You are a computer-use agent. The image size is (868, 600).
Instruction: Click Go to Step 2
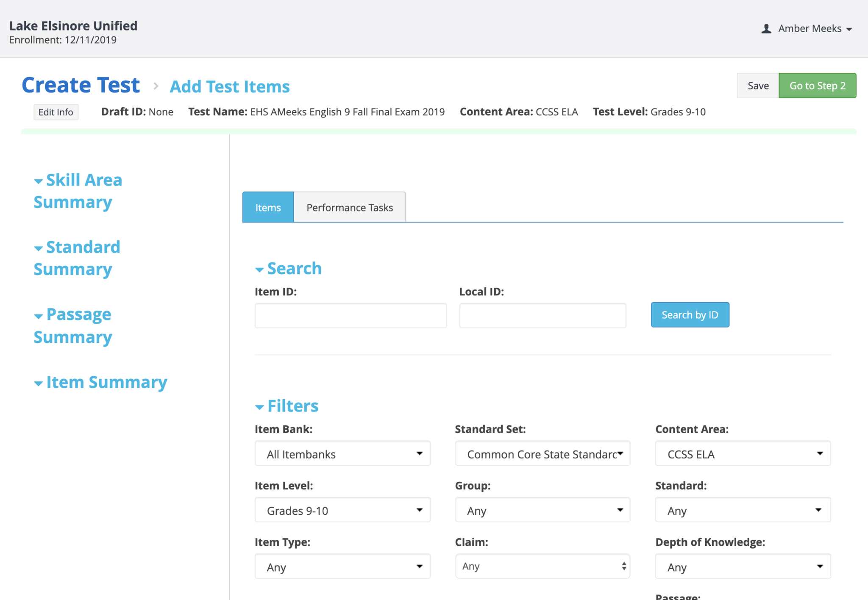[x=817, y=86]
